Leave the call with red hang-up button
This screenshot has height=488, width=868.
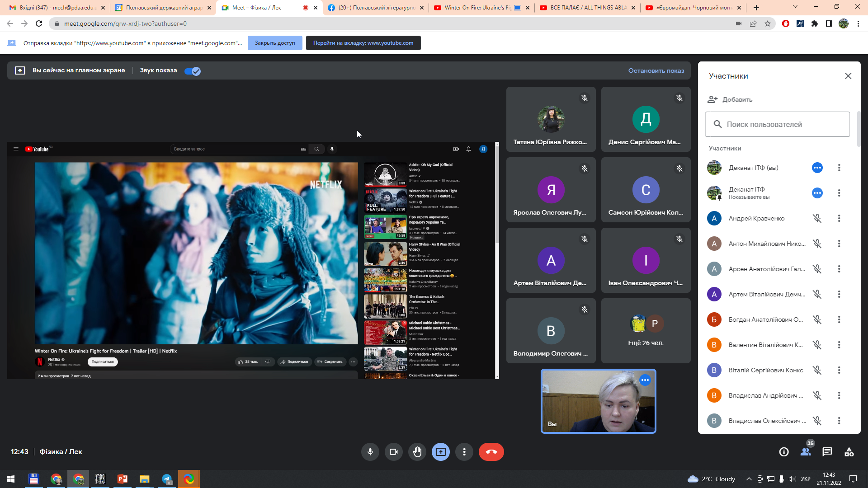point(491,452)
